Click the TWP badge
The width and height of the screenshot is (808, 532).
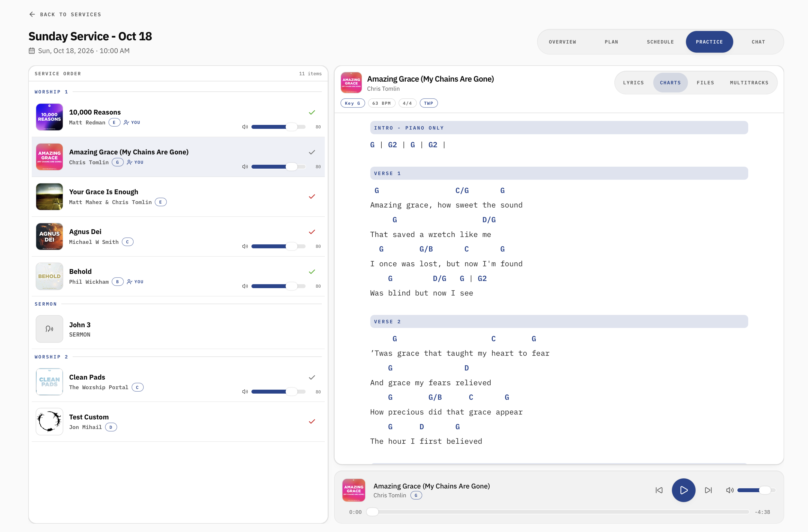click(428, 103)
